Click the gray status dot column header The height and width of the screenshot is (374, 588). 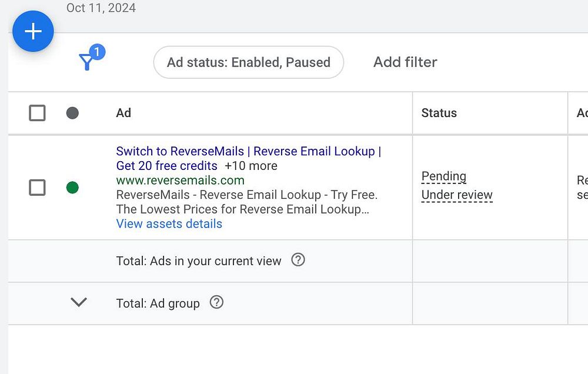[72, 113]
